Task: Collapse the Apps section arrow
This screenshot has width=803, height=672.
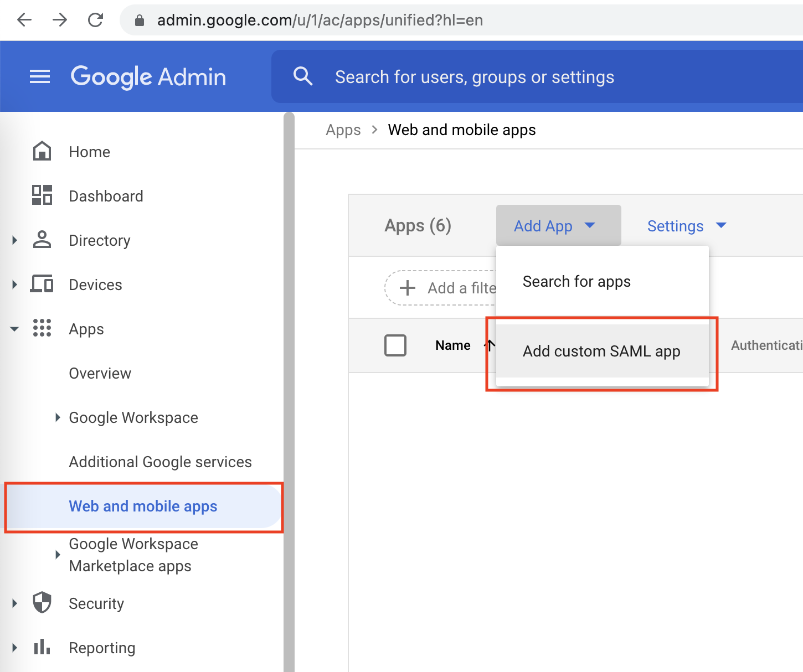Action: (14, 329)
